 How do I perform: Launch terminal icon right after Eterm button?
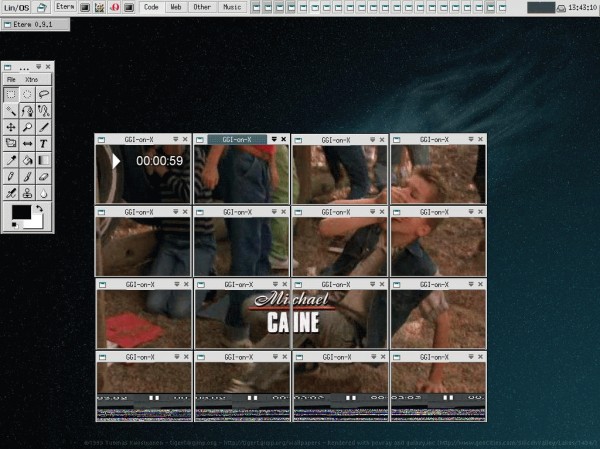coord(85,7)
